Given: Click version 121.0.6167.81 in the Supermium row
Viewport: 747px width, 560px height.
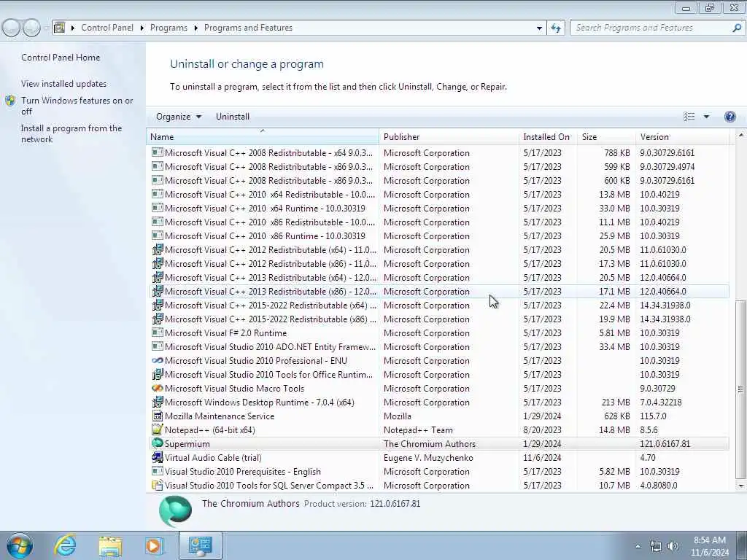Looking at the screenshot, I should click(665, 444).
